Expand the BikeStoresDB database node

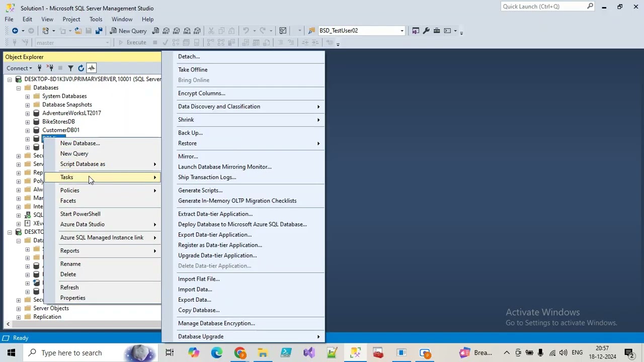(x=27, y=122)
